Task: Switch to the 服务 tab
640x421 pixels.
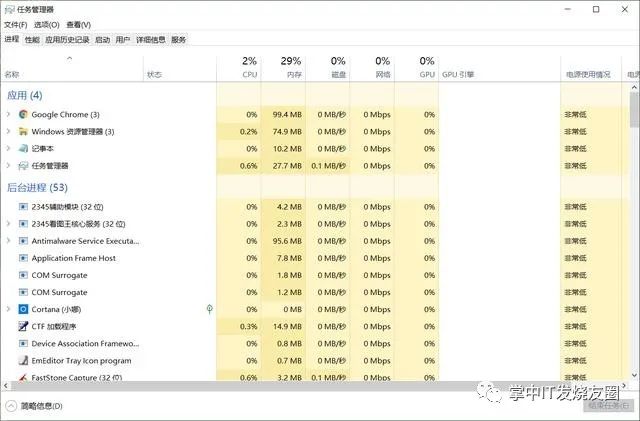Action: (178, 40)
